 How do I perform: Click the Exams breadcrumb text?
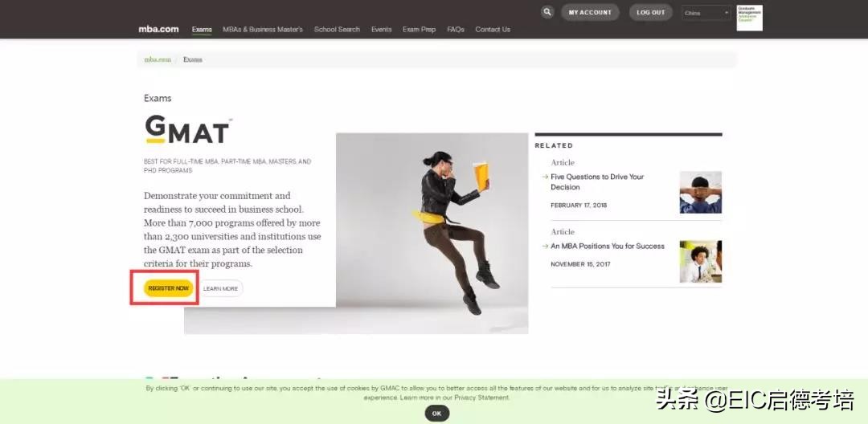point(193,59)
